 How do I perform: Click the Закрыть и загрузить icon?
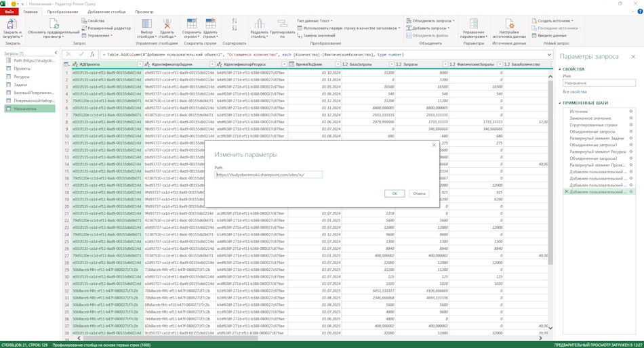click(12, 24)
